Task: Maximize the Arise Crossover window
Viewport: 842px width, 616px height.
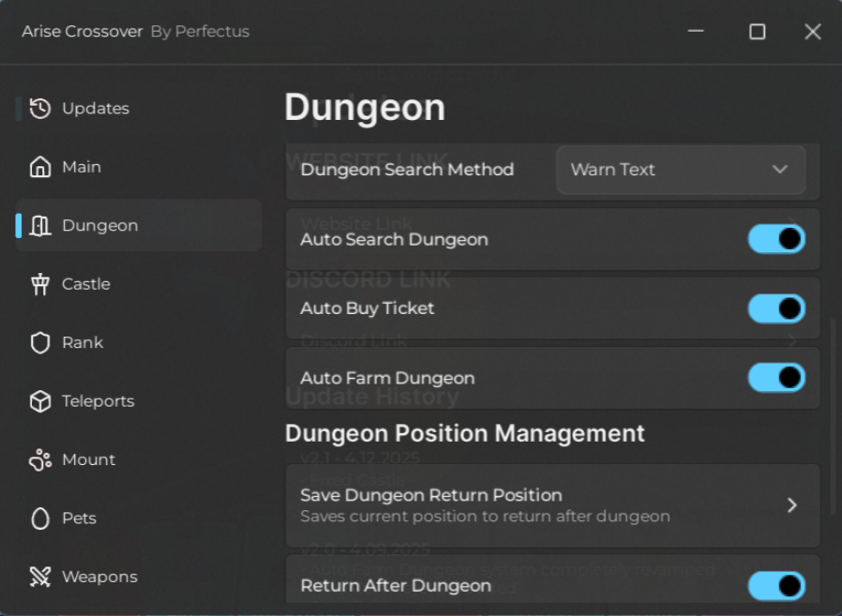Action: 758,32
